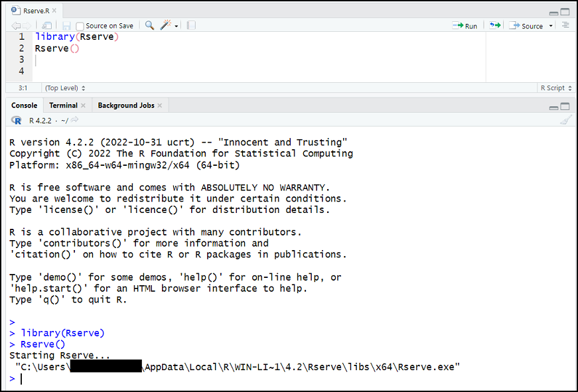Select the Console tab
Viewport: 578px width, 392px height.
pos(25,105)
